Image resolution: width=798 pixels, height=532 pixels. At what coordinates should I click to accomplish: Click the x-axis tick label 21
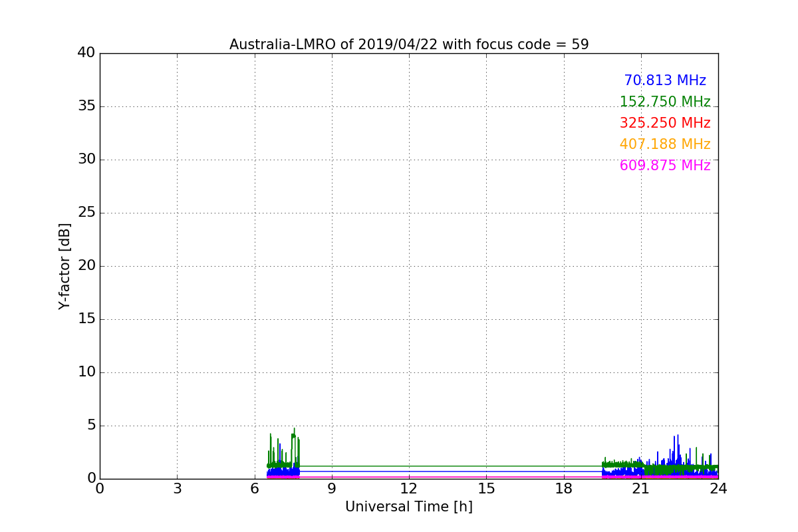point(641,488)
